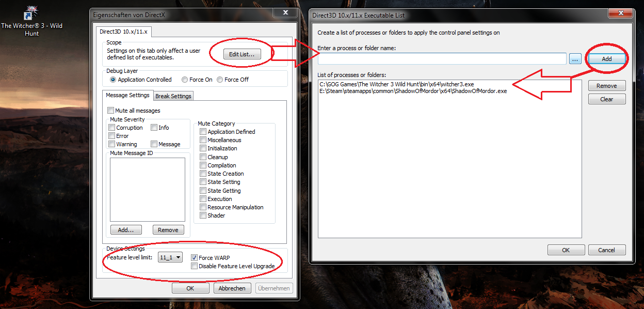This screenshot has height=309, width=644.
Task: Mute the Cleanup category
Action: click(x=203, y=157)
